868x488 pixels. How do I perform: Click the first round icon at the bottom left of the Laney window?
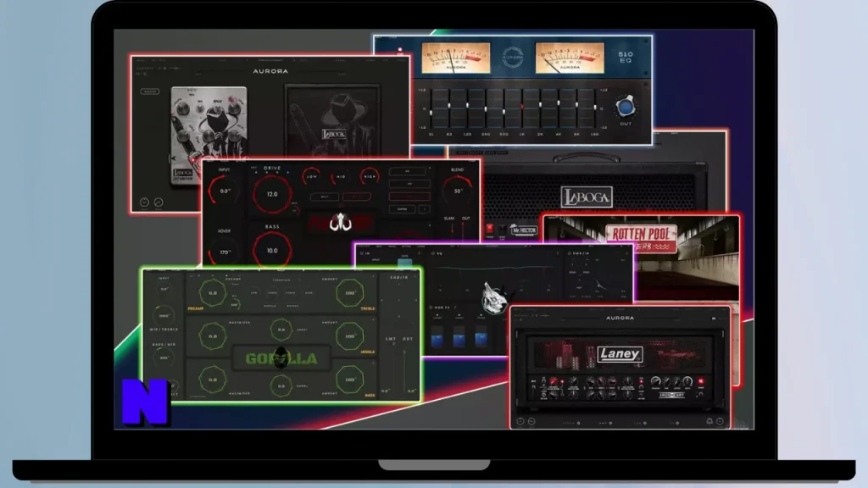coord(520,422)
